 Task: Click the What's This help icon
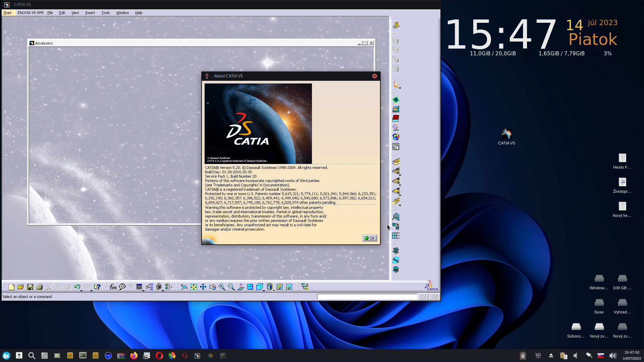click(97, 287)
